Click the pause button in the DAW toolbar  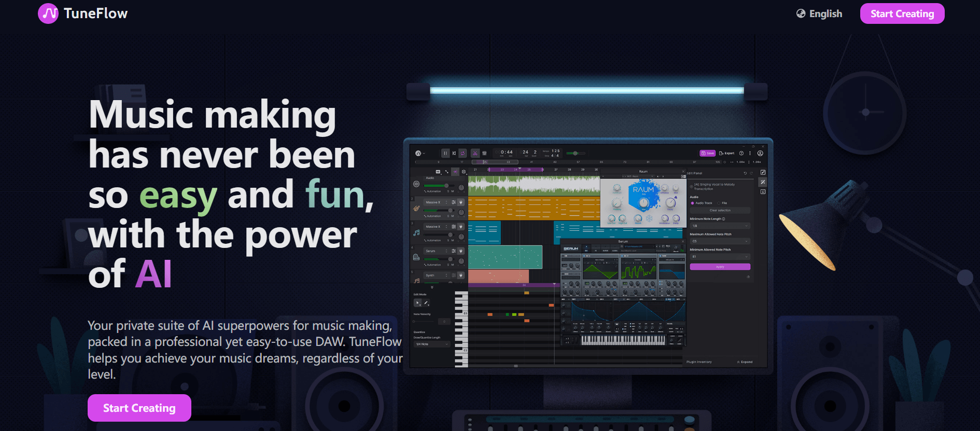click(x=445, y=153)
